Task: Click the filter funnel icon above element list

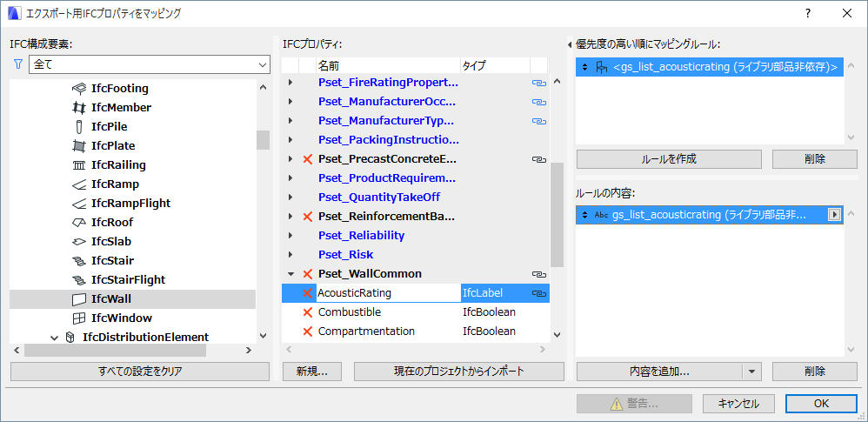Action: click(17, 64)
